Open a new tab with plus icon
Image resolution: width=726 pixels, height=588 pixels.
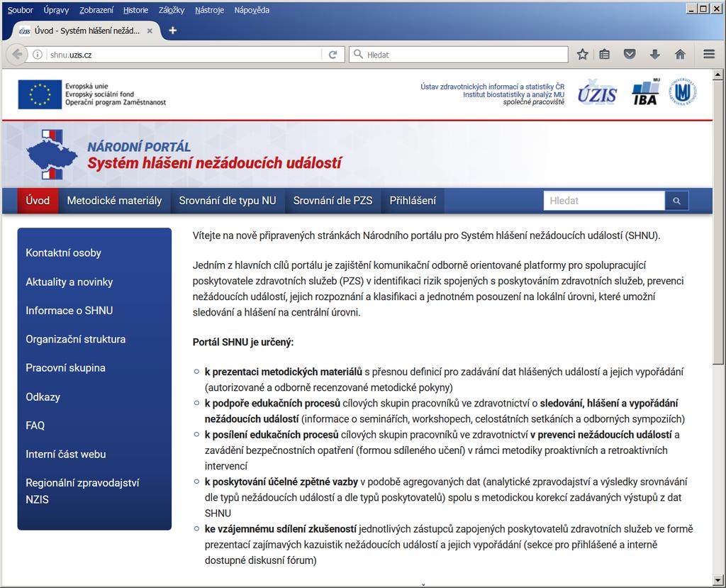pyautogui.click(x=173, y=30)
